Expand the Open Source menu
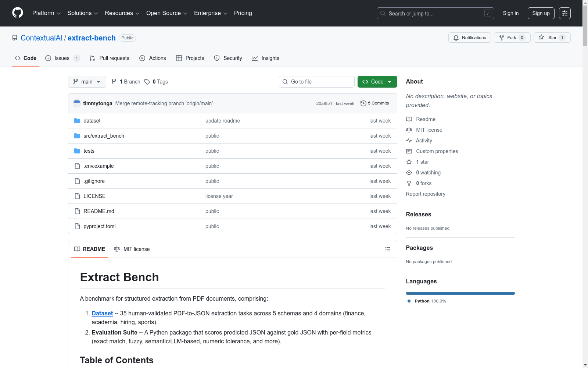 pos(167,13)
